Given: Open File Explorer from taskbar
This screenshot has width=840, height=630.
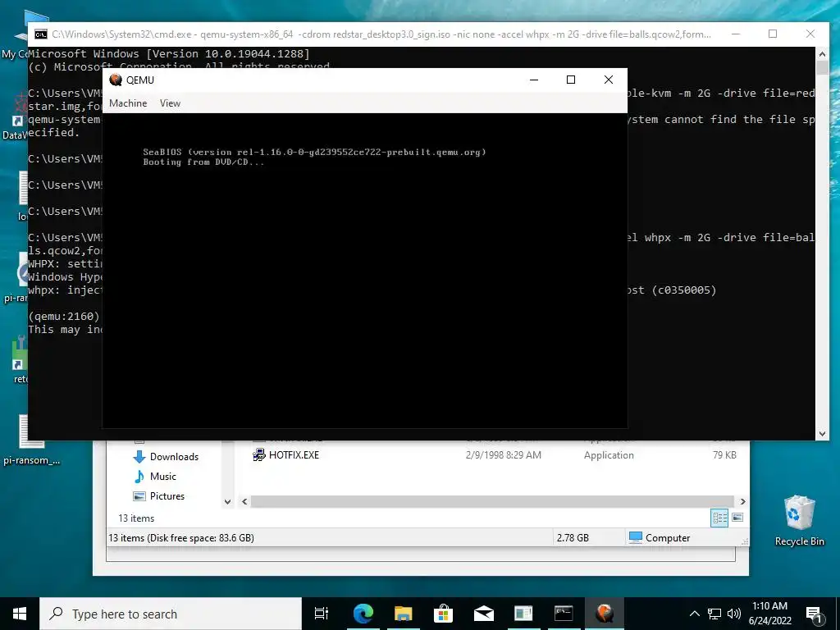Looking at the screenshot, I should (403, 614).
